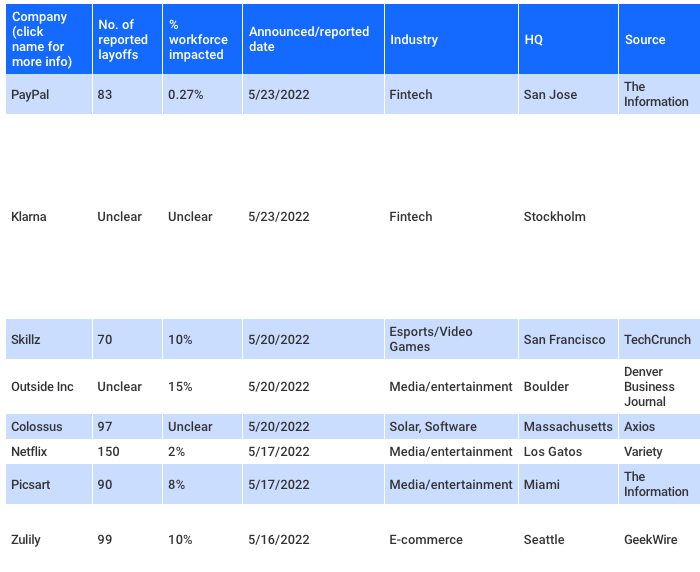Screen dimensions: 700x572
Task: Open the Zulily company entry
Action: click(x=25, y=539)
